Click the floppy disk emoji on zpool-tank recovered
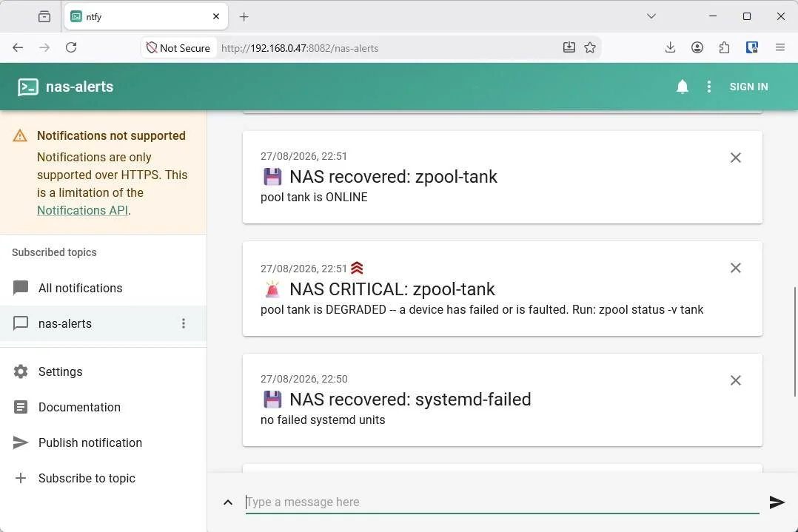This screenshot has height=532, width=798. click(272, 177)
